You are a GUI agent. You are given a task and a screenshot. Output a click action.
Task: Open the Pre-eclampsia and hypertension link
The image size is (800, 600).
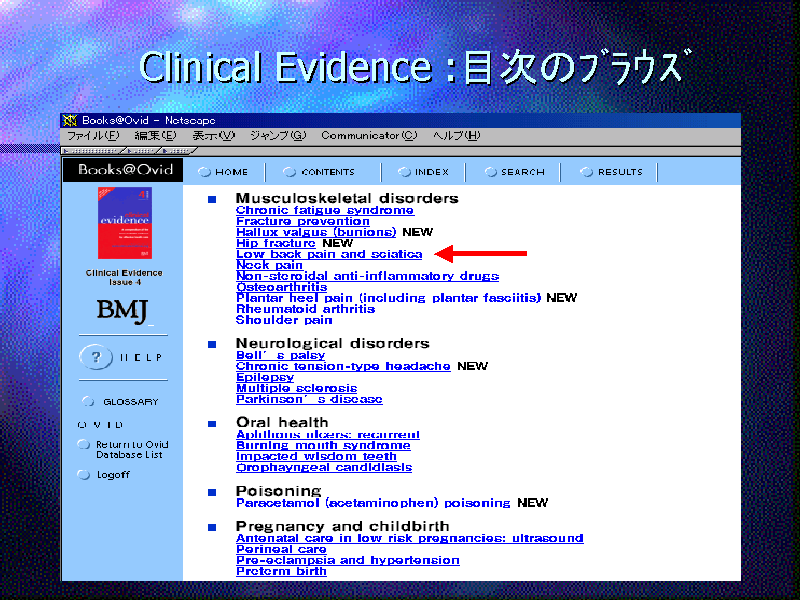coord(347,561)
